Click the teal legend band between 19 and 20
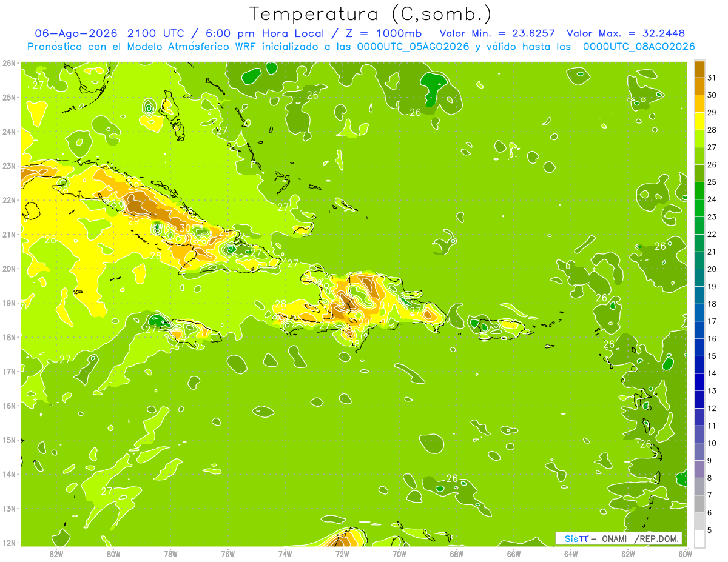This screenshot has width=728, height=562. click(699, 278)
